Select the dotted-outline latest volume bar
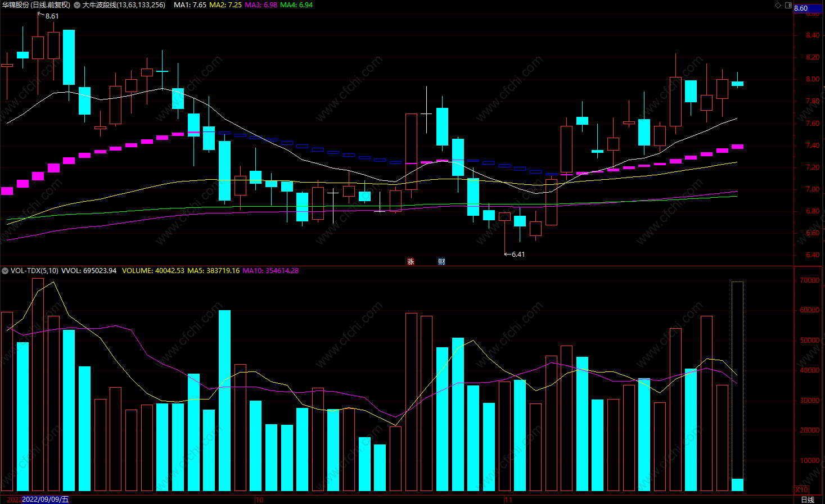 (737, 386)
